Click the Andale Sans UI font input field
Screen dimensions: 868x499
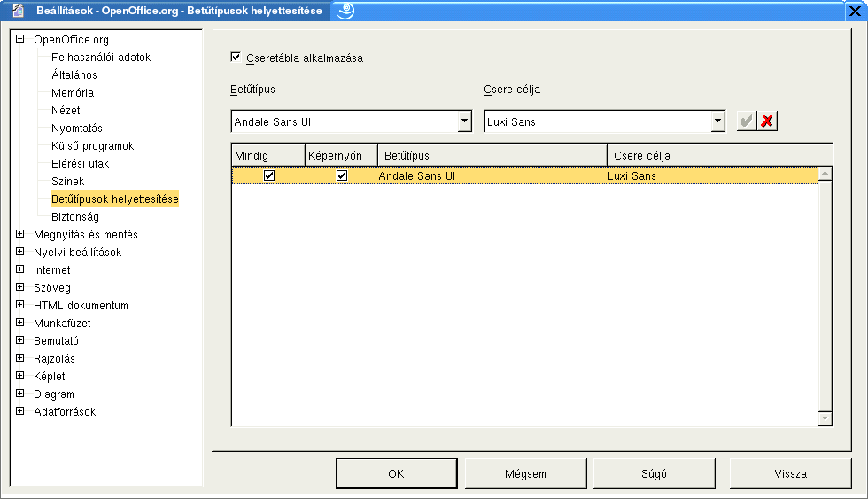pyautogui.click(x=345, y=121)
